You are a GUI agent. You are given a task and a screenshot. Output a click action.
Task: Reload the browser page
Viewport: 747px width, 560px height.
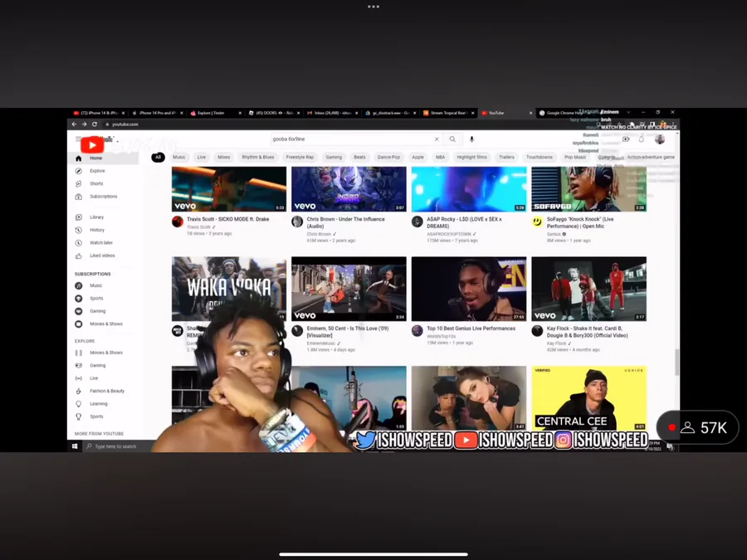tap(95, 124)
